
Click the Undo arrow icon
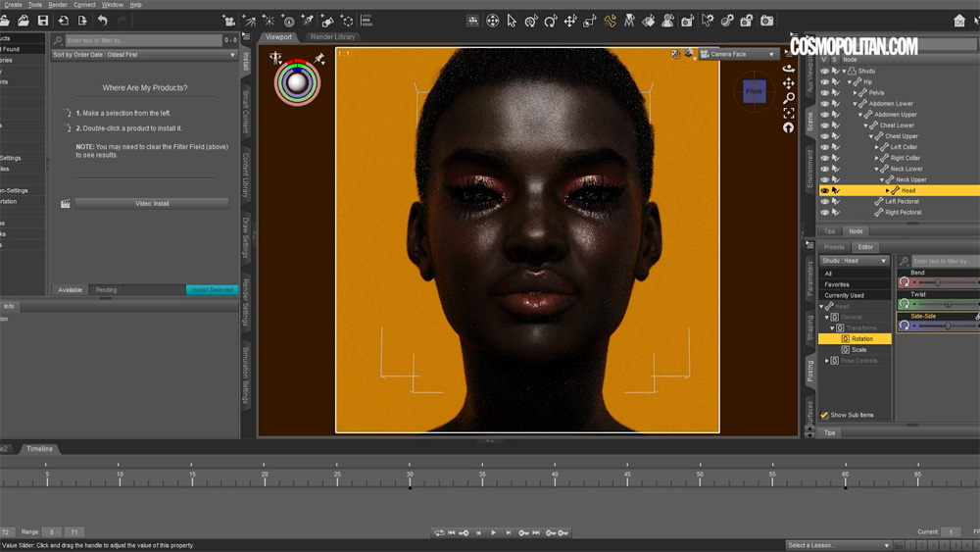(102, 21)
